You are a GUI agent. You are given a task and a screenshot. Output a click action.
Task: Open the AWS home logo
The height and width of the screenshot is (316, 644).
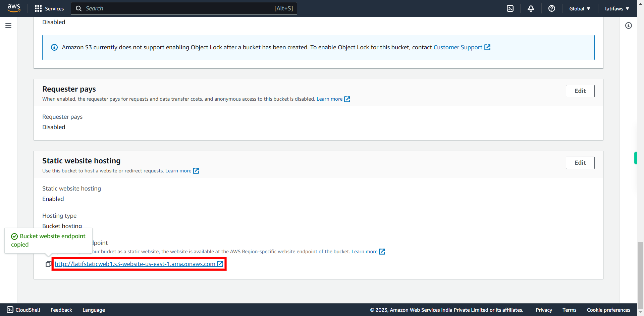click(x=14, y=8)
